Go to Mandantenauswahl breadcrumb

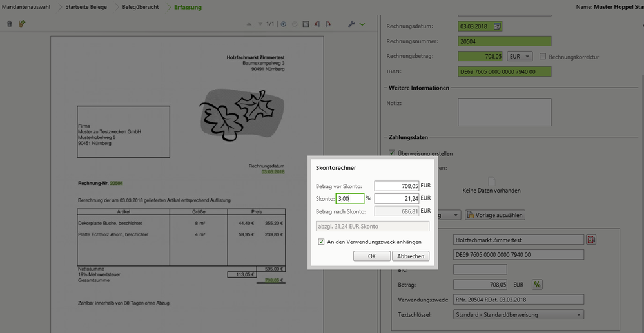coord(26,7)
